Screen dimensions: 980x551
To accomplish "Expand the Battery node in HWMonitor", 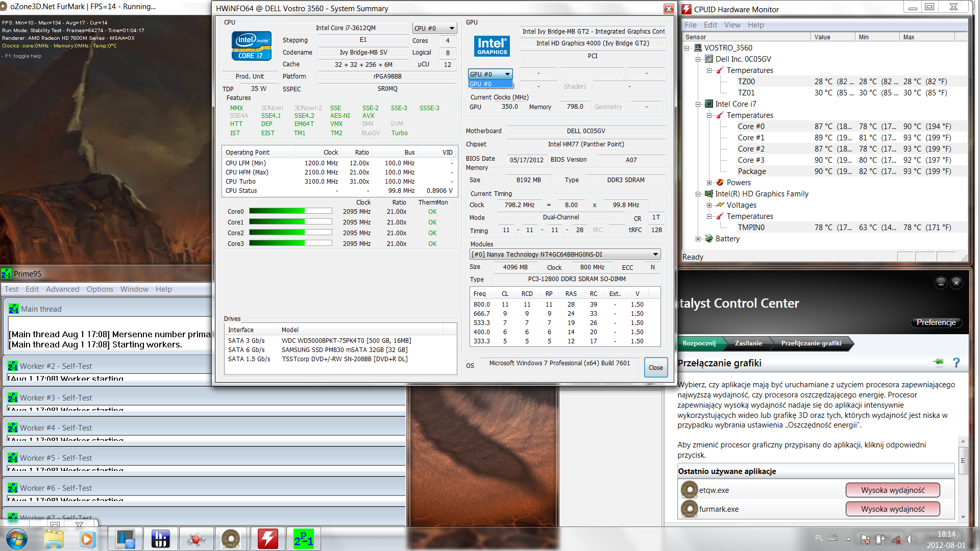I will (x=698, y=239).
